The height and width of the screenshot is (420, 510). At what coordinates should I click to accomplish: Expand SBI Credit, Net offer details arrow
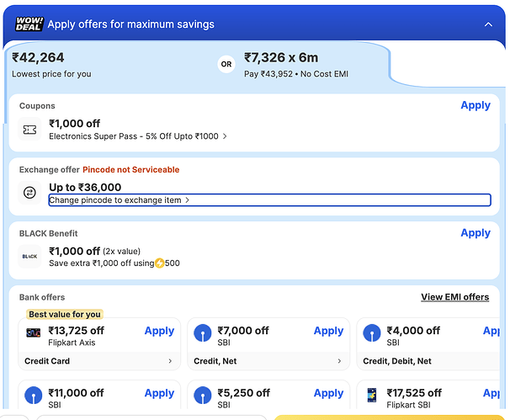339,361
